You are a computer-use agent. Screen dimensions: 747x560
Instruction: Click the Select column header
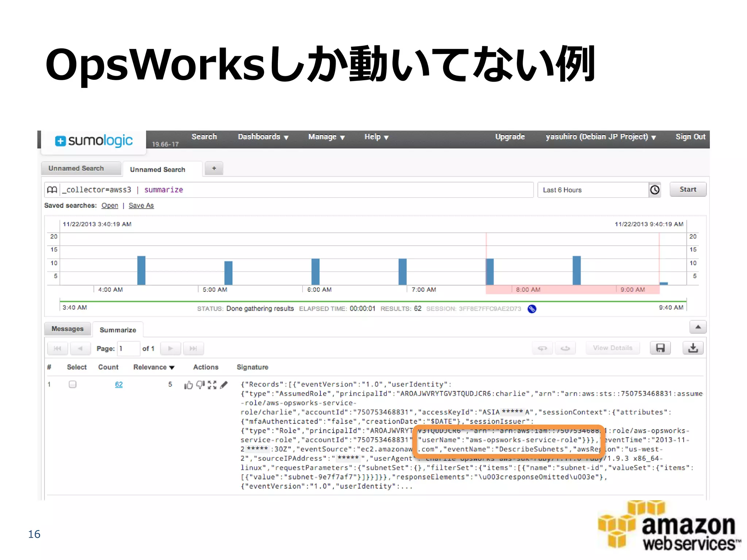tap(77, 367)
